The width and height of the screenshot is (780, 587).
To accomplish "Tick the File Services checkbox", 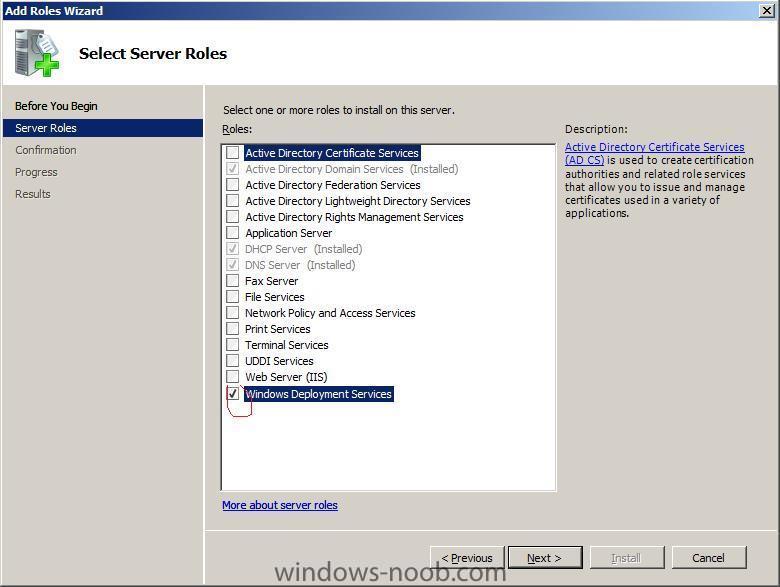I will point(232,296).
